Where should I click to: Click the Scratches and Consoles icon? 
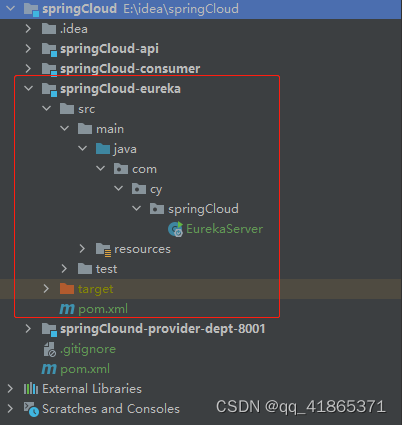pos(31,409)
